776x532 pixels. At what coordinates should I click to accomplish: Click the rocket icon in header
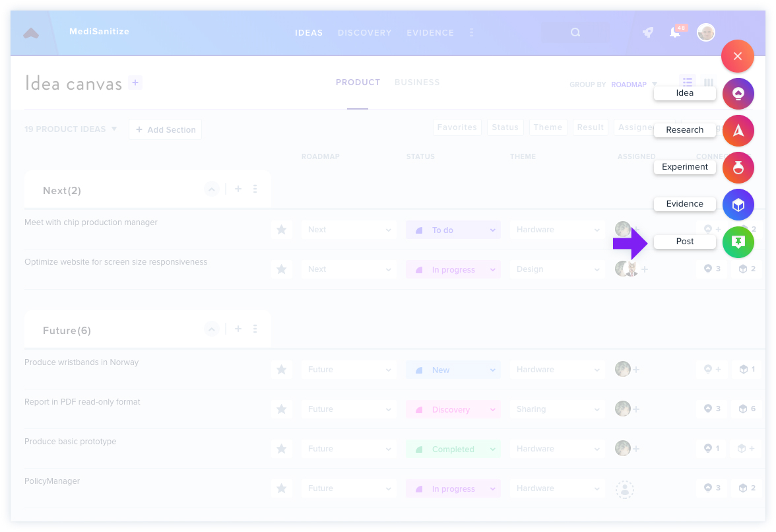coord(648,32)
